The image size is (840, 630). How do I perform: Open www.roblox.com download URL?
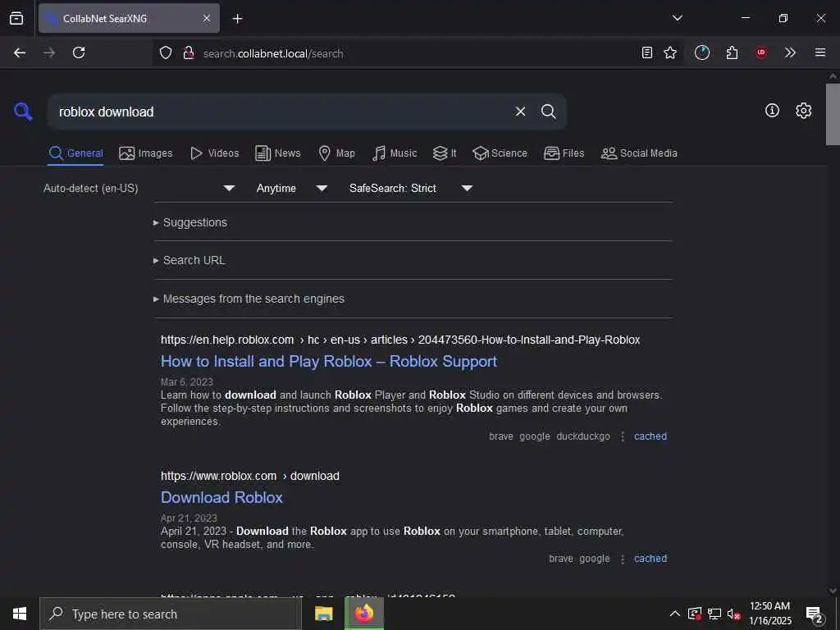(x=249, y=477)
